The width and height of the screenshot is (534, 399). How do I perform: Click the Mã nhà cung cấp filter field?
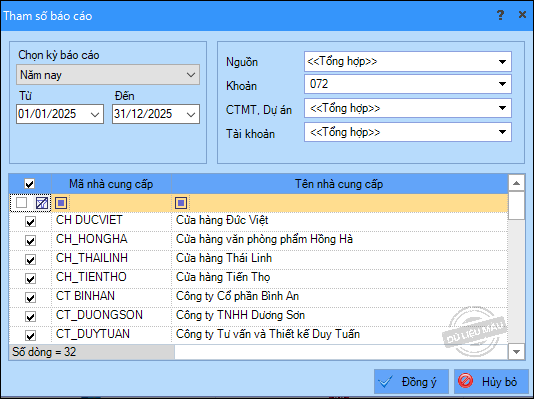click(119, 203)
